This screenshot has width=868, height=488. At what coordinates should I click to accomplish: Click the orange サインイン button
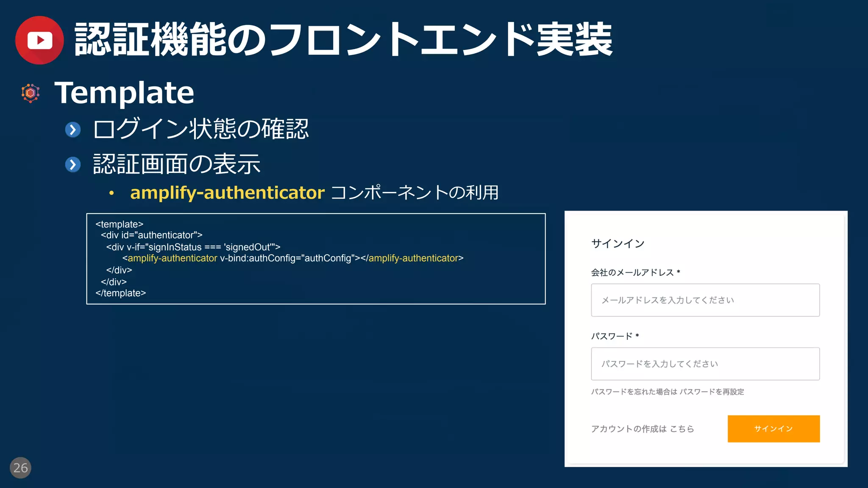coord(773,429)
